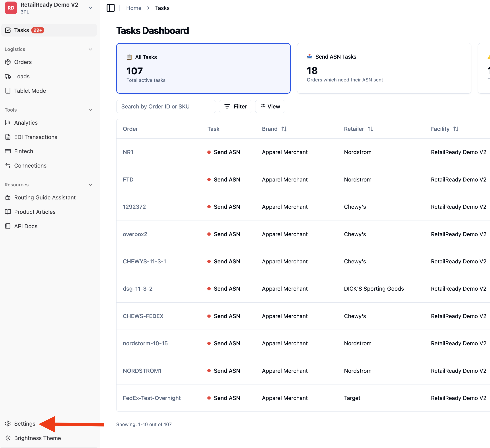Click the EDI Transactions document icon
Screen dimensions: 490x448
pyautogui.click(x=8, y=137)
